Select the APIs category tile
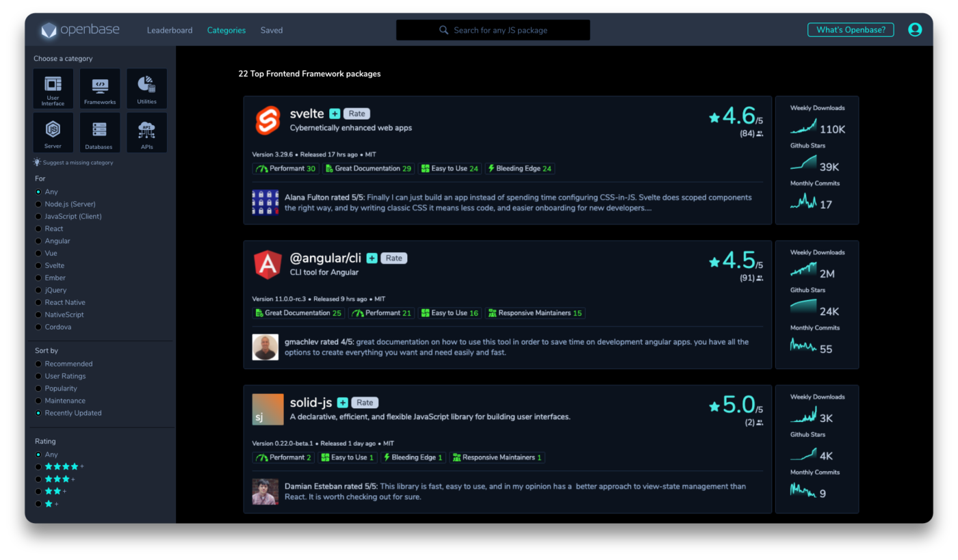Image resolution: width=958 pixels, height=560 pixels. (146, 133)
